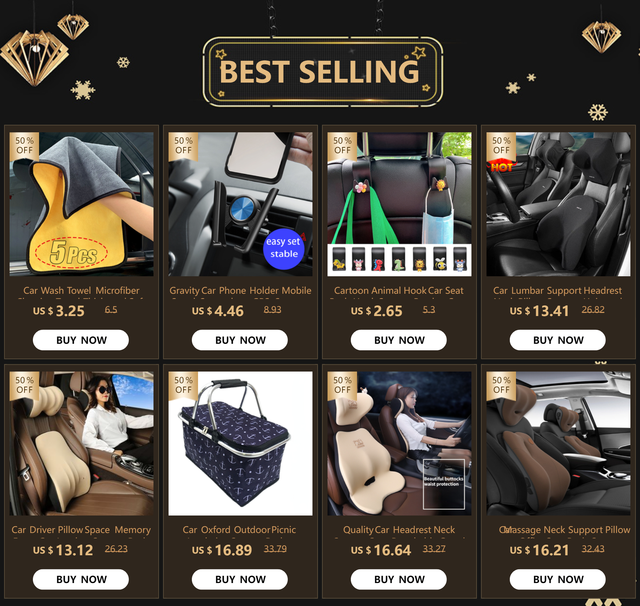Click BUY NOW for Massage Neck Support Pillow
The height and width of the screenshot is (606, 640).
(x=558, y=579)
